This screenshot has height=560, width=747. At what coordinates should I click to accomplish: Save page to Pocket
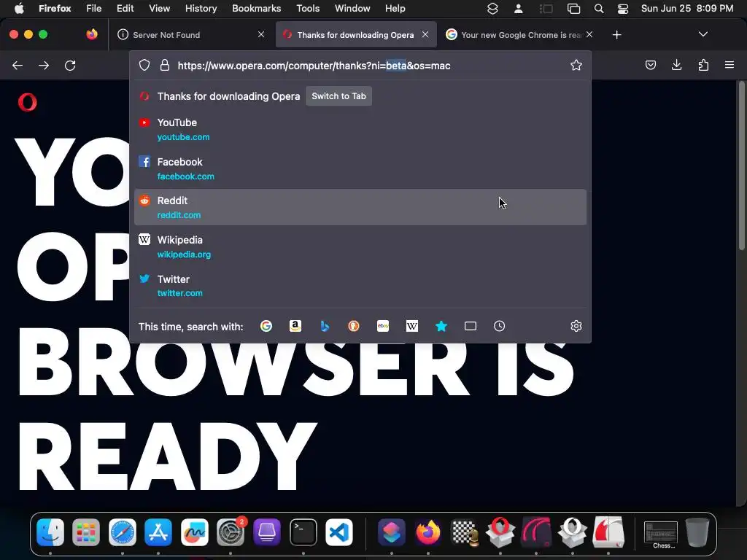click(x=650, y=65)
